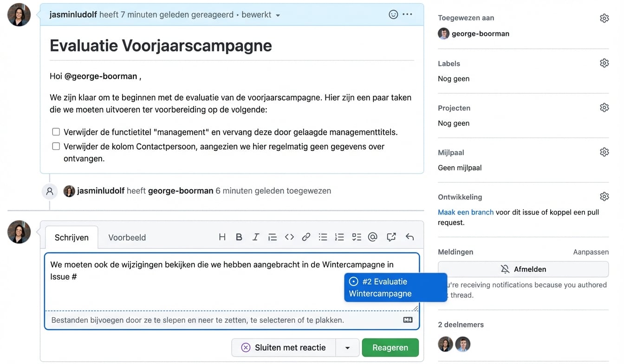
Task: Insert a heading via the toolbar
Action: pos(222,237)
